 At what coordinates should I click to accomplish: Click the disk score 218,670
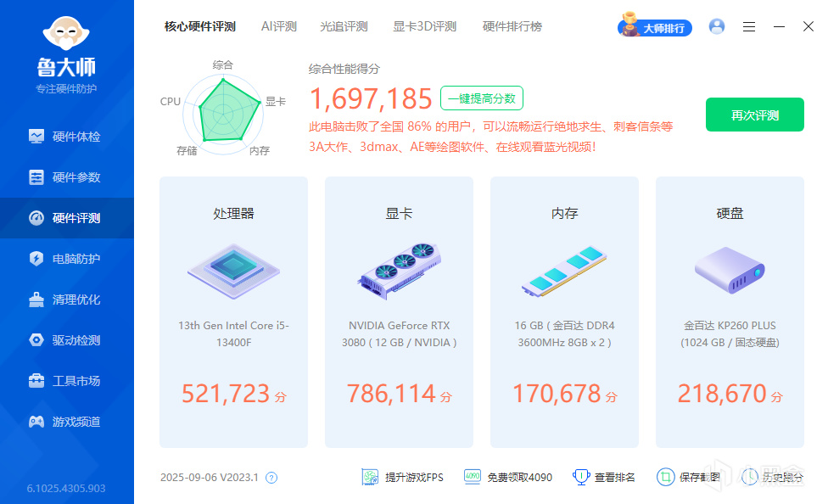point(722,394)
